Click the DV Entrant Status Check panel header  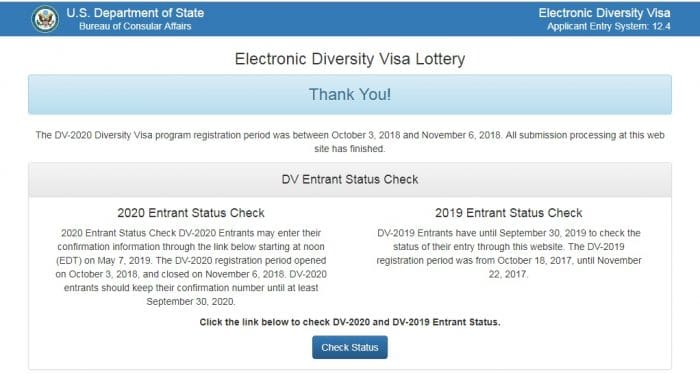(350, 179)
